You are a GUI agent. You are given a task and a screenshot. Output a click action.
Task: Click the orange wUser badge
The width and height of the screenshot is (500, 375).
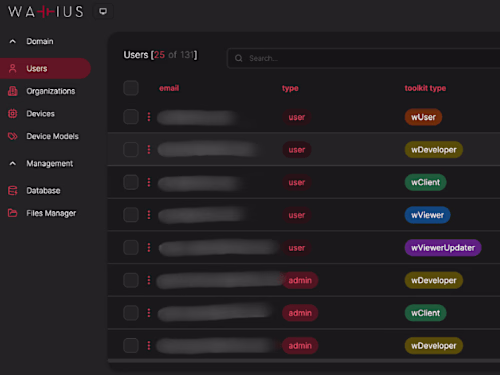point(423,117)
